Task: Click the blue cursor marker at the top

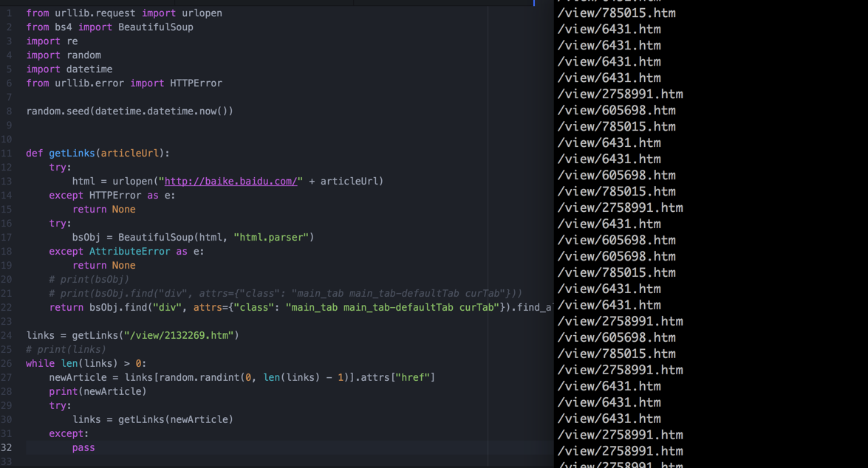Action: [x=534, y=4]
